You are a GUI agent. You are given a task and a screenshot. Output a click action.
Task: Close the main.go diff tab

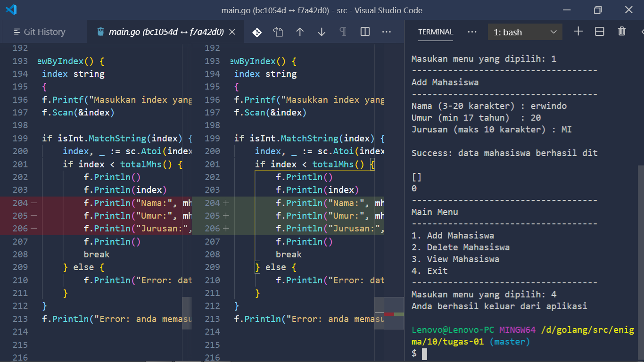tap(232, 32)
